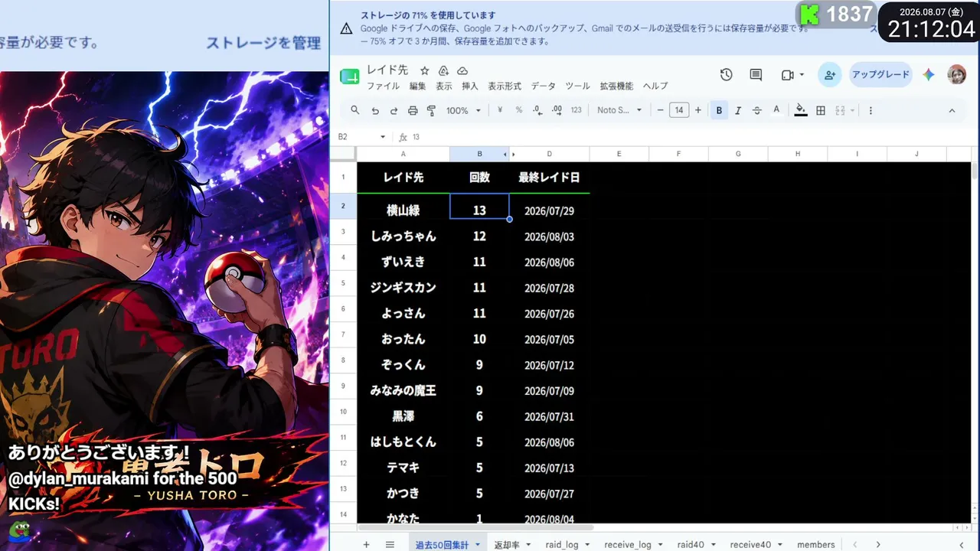Show the all sheets list icon
The image size is (980, 551).
pos(390,544)
